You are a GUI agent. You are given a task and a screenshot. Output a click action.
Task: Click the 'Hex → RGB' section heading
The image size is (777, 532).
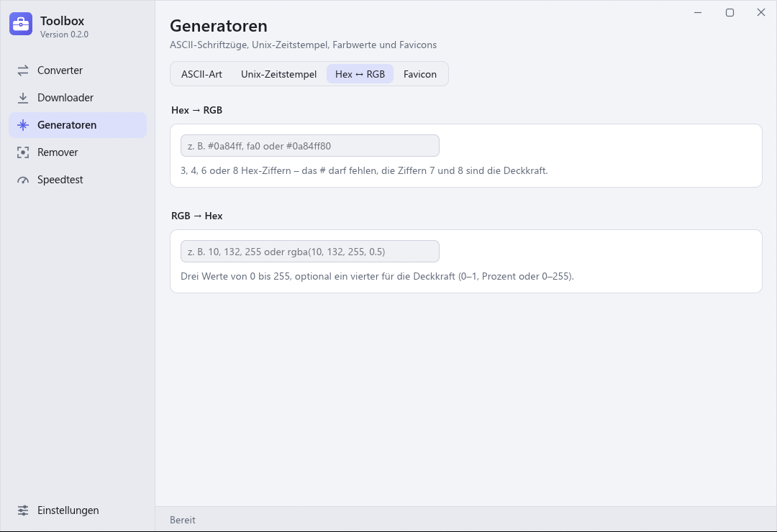tap(196, 110)
